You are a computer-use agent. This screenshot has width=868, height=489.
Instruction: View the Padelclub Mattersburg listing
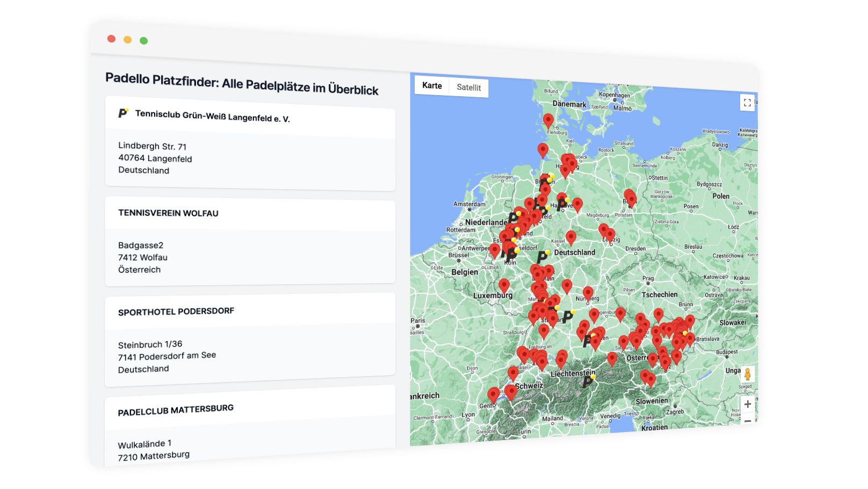tap(176, 408)
